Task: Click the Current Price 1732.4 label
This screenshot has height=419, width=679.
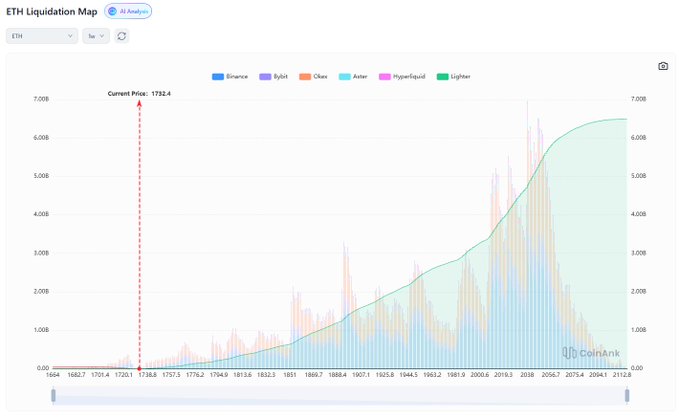Action: coord(139,93)
